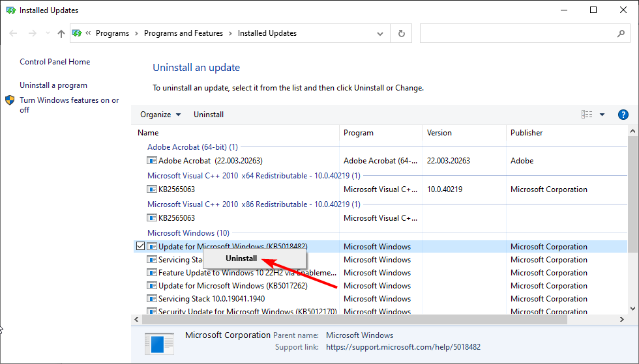Click the Servicing Stack 10.0.19041.1940 icon
The height and width of the screenshot is (364, 639).
pos(151,298)
